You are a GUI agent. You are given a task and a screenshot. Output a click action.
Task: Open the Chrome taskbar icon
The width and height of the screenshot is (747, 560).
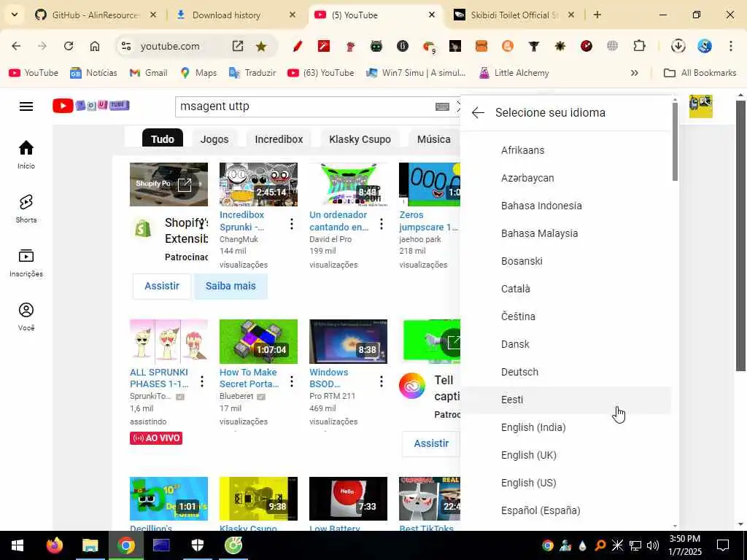125,545
